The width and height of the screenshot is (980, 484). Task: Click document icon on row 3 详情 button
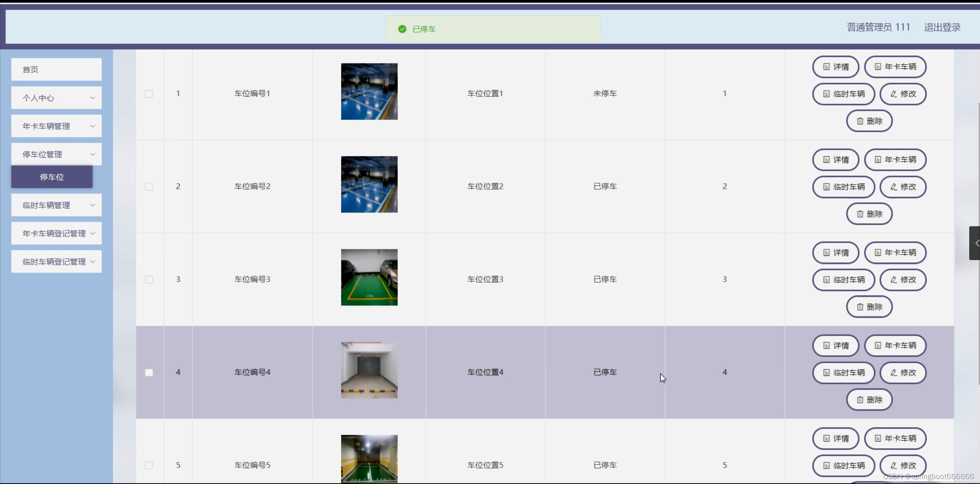(826, 253)
